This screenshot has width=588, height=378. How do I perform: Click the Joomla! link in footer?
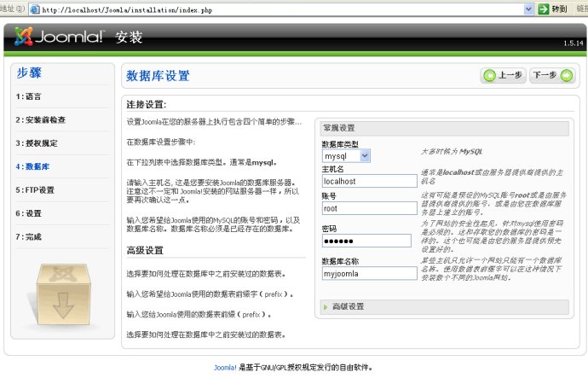225,368
